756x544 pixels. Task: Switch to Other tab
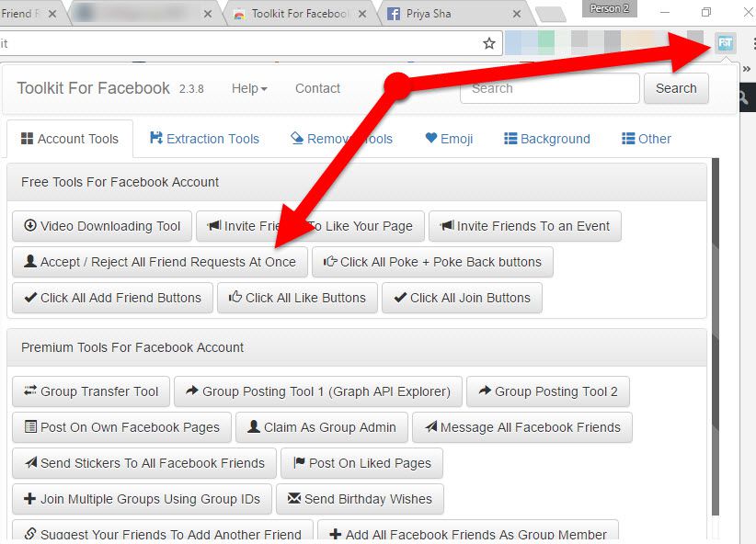(x=646, y=139)
